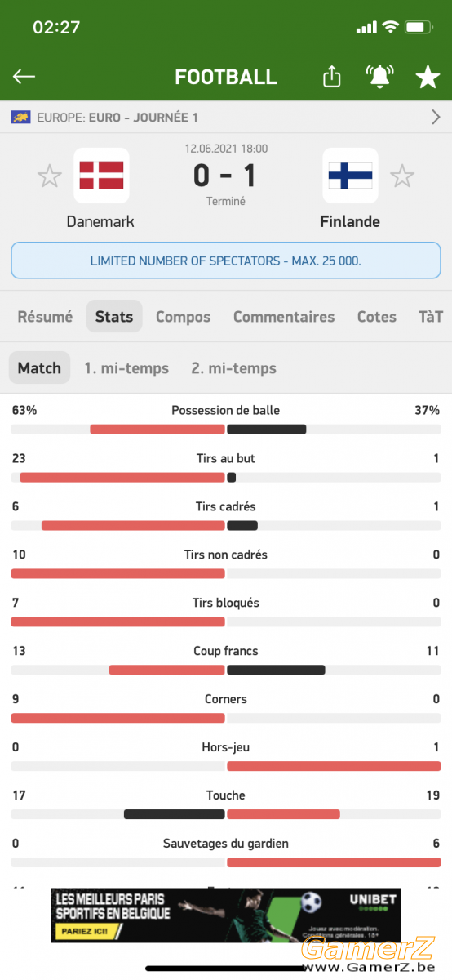Tap the Possession de balle bar
This screenshot has height=980, width=452.
[x=226, y=429]
